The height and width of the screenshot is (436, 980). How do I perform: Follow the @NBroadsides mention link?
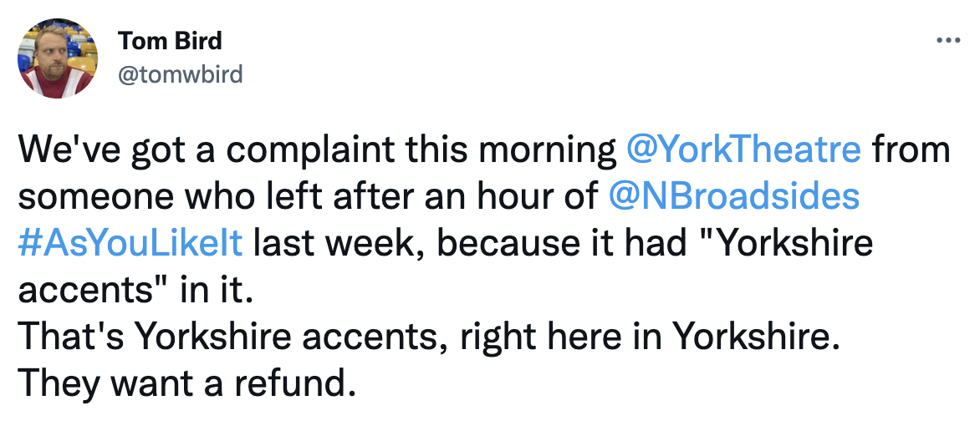[x=734, y=197]
